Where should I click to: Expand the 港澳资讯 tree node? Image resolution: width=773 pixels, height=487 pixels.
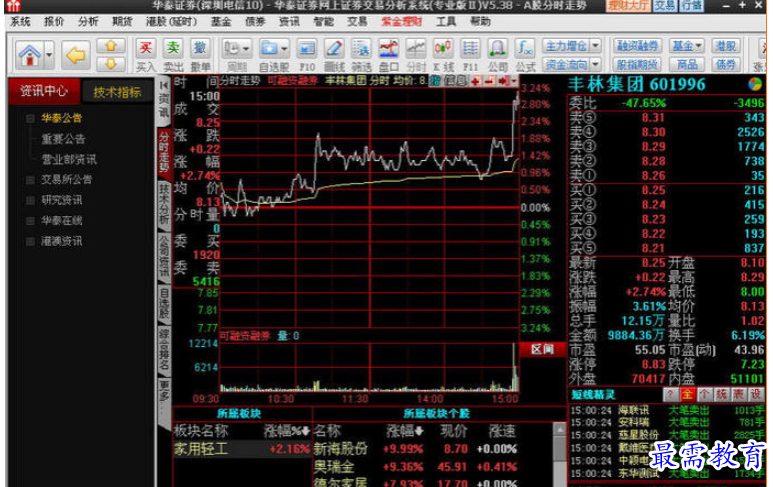30,242
